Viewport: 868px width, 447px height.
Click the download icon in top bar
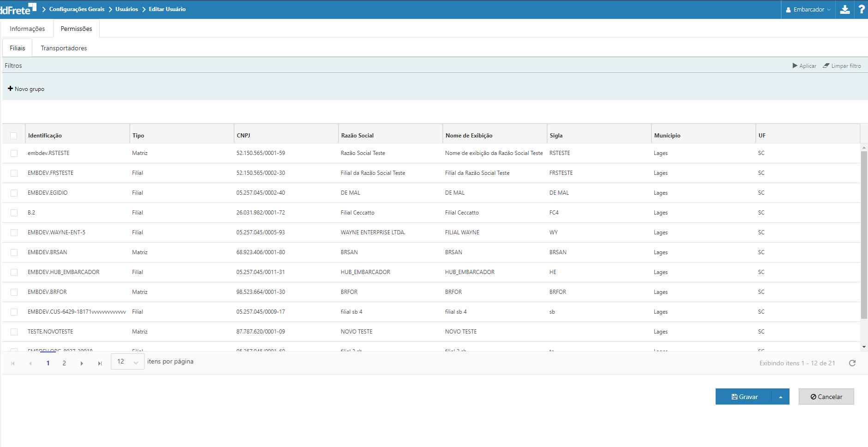click(844, 10)
